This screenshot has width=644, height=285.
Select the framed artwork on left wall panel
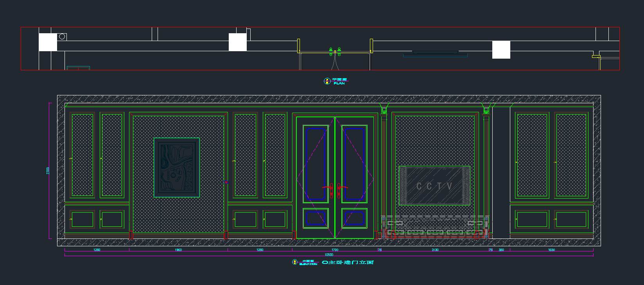(x=177, y=167)
